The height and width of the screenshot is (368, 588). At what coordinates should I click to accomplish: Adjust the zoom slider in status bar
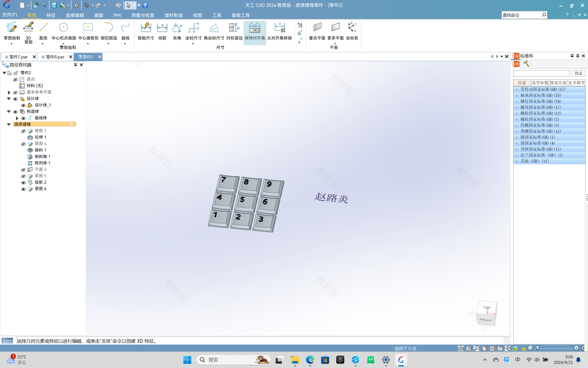tap(537, 348)
